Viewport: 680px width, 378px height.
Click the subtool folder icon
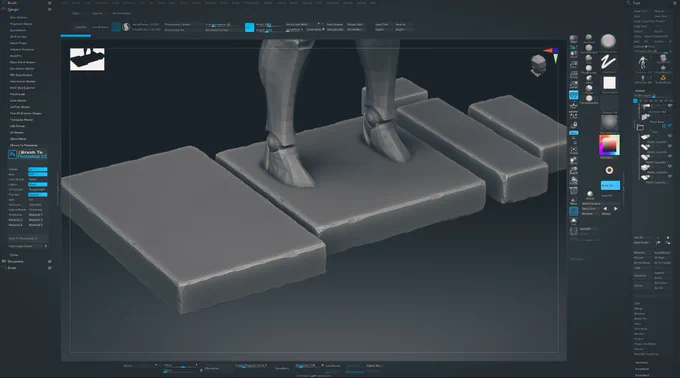coord(640,127)
